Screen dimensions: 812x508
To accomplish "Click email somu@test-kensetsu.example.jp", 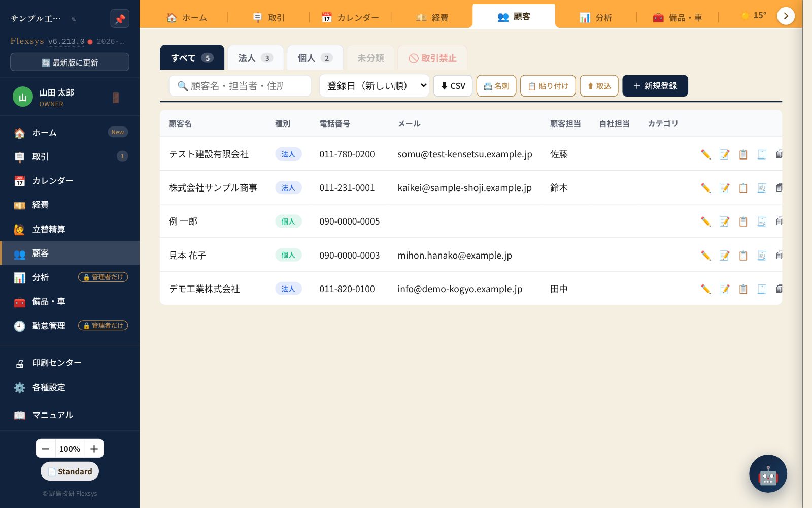I will click(x=465, y=154).
